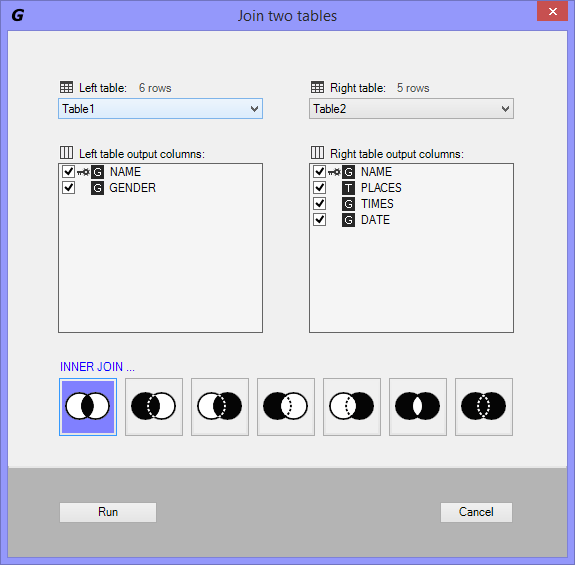Select the sixth join icon with white center lens
575x565 pixels.
pos(418,407)
